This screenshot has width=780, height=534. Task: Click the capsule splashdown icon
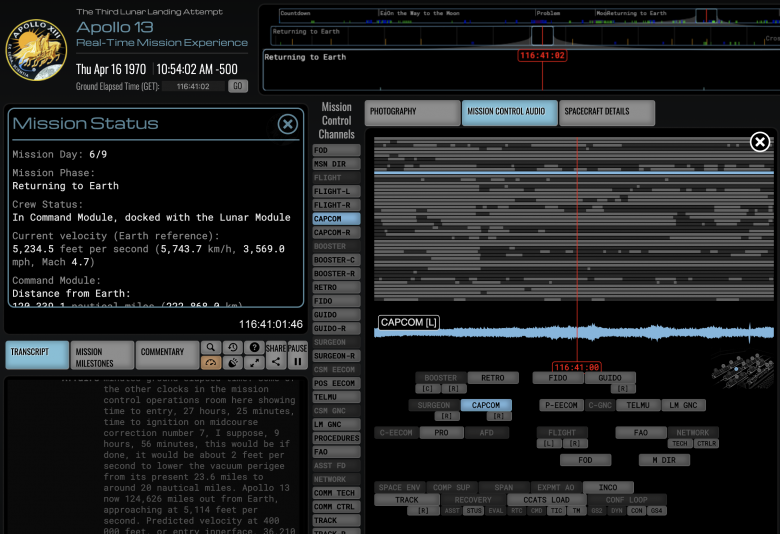point(232,362)
